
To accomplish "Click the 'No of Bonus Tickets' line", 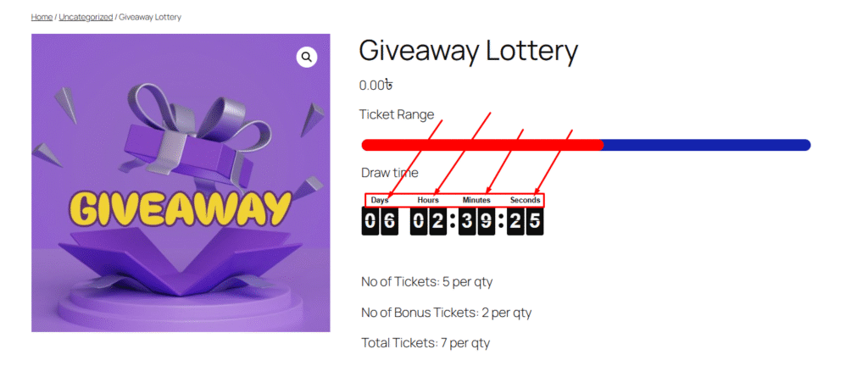I will coord(446,312).
